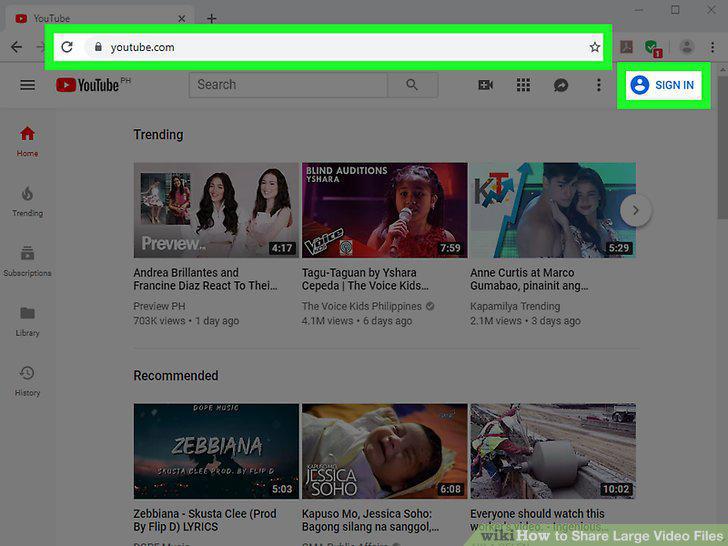
Task: Open the 10:02 worker video thumbnail
Action: tap(553, 451)
